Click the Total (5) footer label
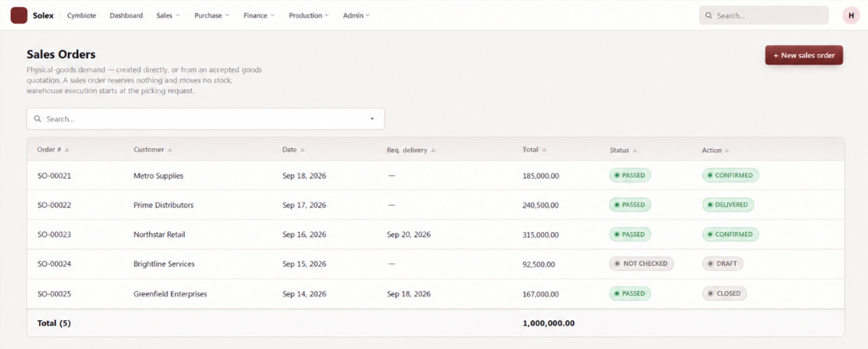Image resolution: width=868 pixels, height=349 pixels. coord(53,323)
